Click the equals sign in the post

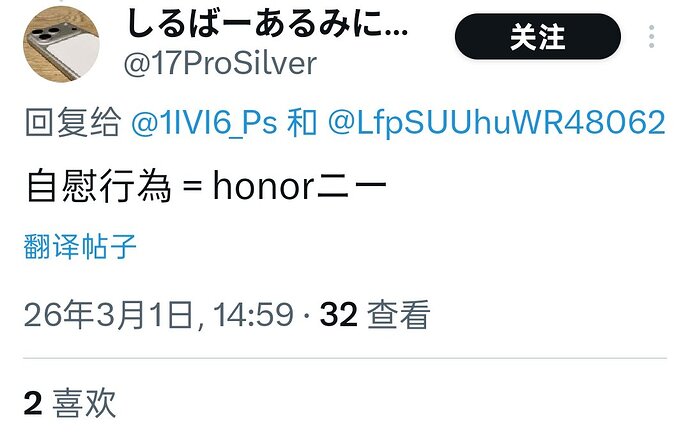click(192, 186)
